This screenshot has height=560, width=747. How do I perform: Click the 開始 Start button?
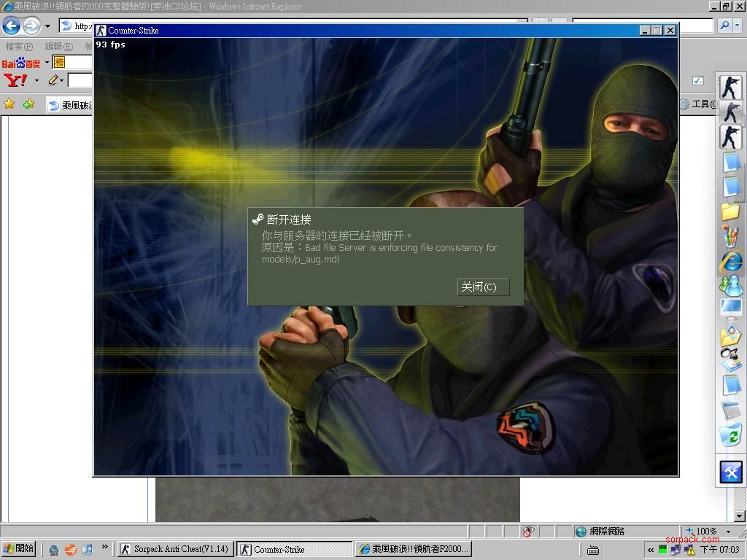[18, 548]
